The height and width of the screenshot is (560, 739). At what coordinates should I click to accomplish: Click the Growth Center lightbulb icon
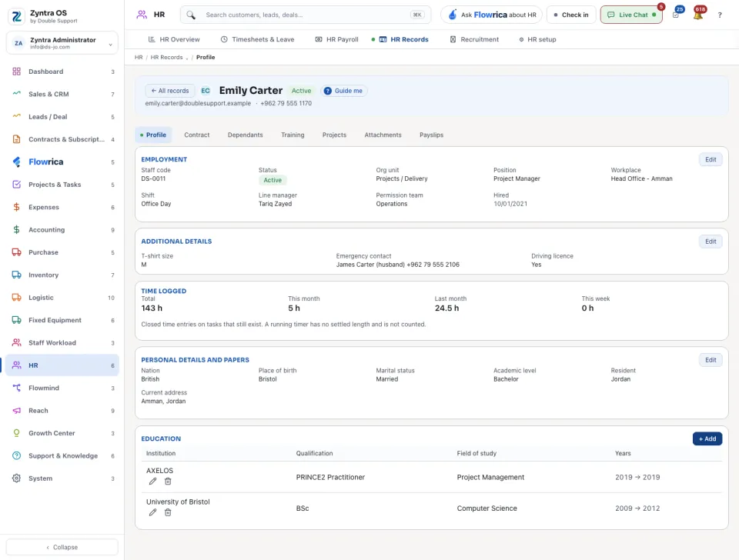click(16, 433)
